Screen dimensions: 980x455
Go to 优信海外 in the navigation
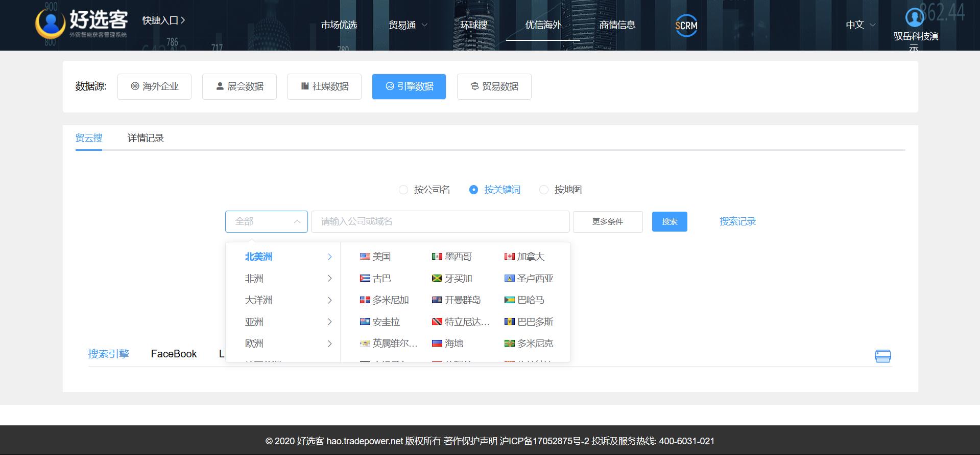543,25
